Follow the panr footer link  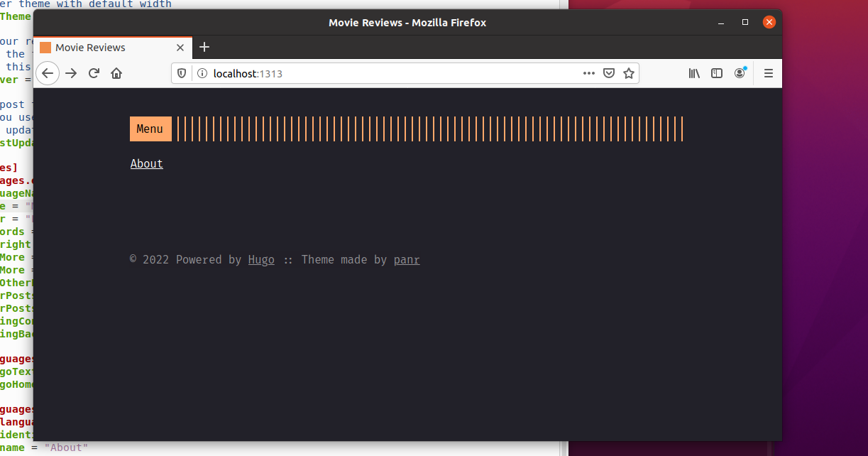407,259
